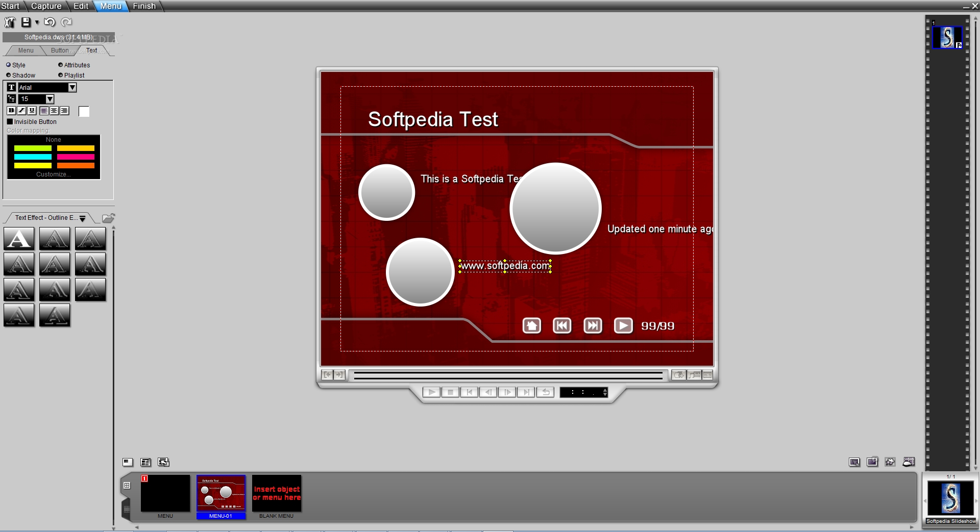Image resolution: width=980 pixels, height=532 pixels.
Task: Click the DVD menu previous-chapter button
Action: click(562, 325)
